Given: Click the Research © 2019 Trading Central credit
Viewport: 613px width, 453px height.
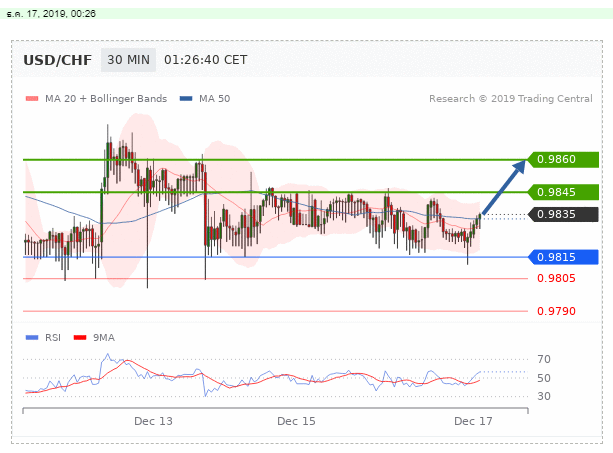Looking at the screenshot, I should pos(511,98).
